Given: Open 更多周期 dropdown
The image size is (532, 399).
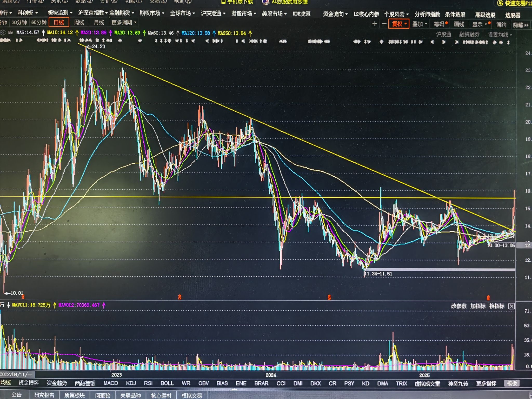Looking at the screenshot, I should [124, 23].
